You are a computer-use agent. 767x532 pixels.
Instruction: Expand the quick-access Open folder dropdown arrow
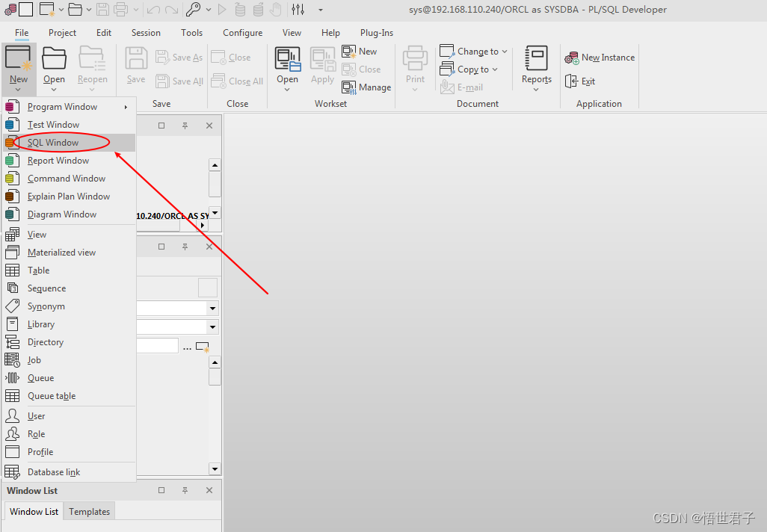tap(88, 10)
